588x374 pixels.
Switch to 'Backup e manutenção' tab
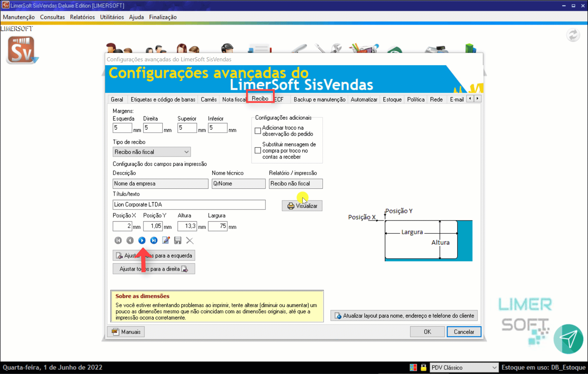[x=320, y=99]
